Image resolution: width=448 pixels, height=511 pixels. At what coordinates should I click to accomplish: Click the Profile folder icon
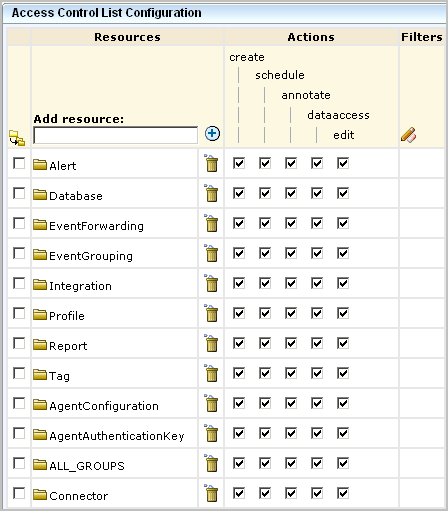[x=40, y=314]
